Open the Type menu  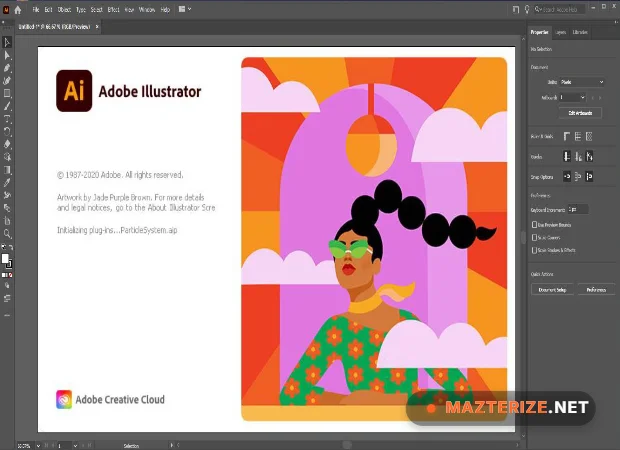[81, 9]
